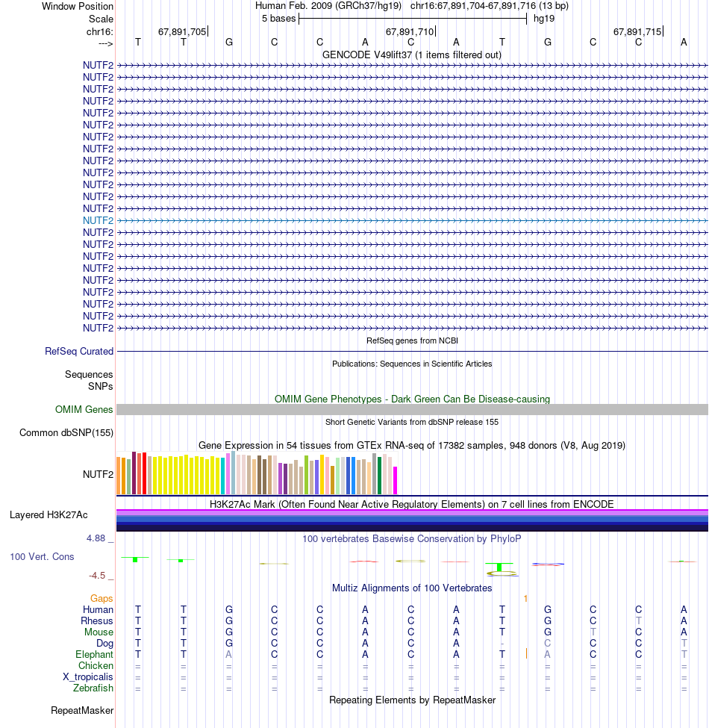Screen dimensions: 709x728
Task: Click the Dog alignment row label
Action: click(105, 643)
